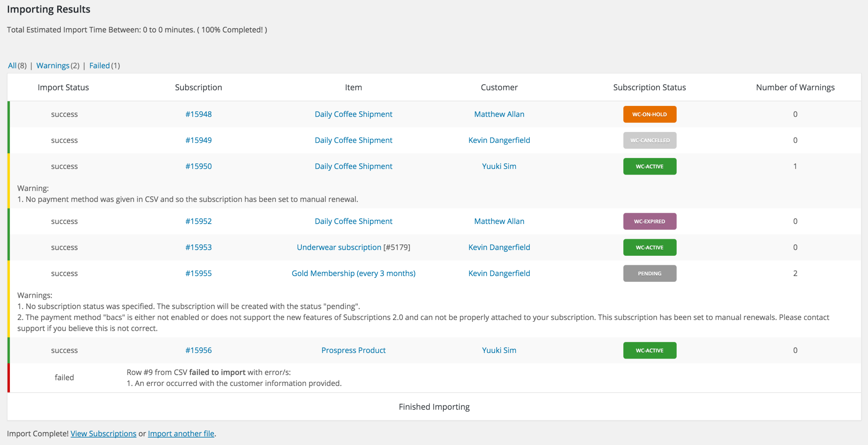Click the grey WC-CANCELLED status badge
Viewport: 868px width, 445px height.
click(649, 141)
